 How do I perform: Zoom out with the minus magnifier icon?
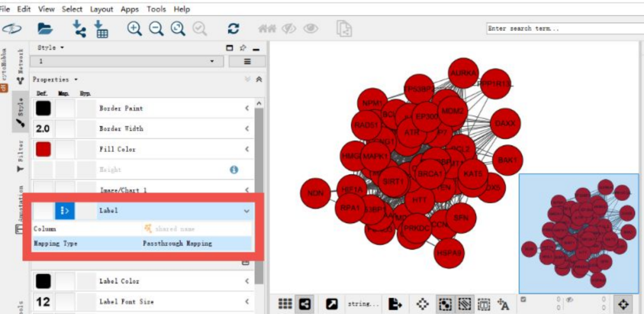coord(156,29)
